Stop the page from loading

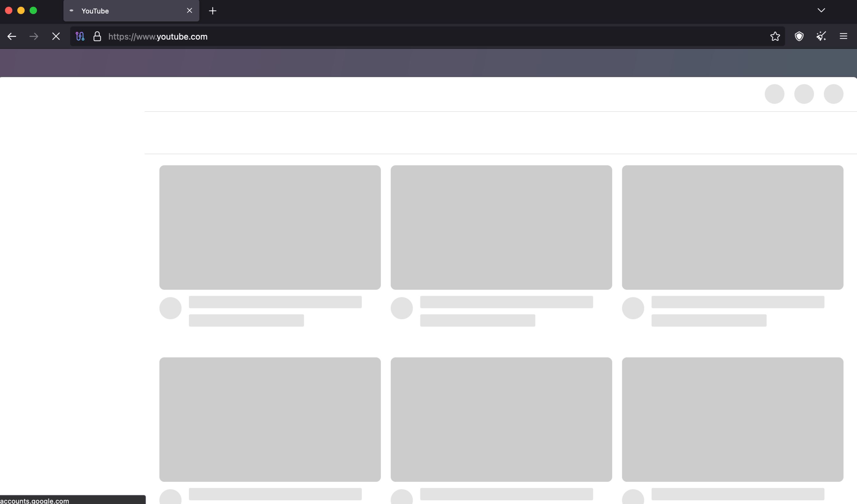click(x=56, y=36)
